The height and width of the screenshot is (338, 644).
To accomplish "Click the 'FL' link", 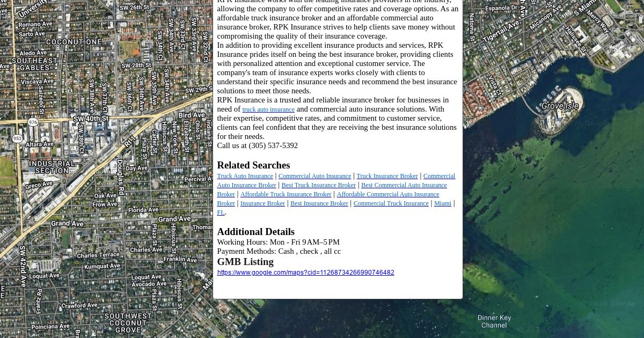I will [221, 212].
